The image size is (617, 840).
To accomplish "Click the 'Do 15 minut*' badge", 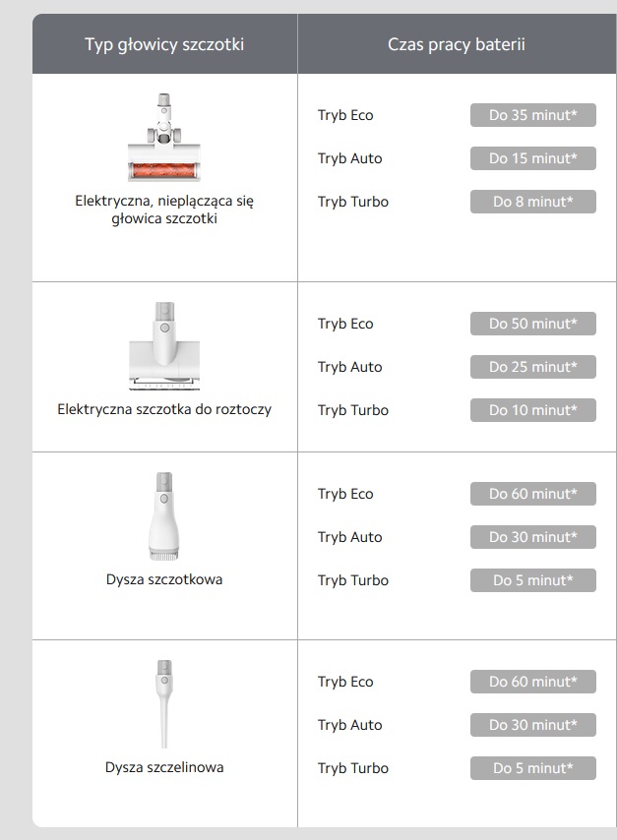I will [532, 158].
